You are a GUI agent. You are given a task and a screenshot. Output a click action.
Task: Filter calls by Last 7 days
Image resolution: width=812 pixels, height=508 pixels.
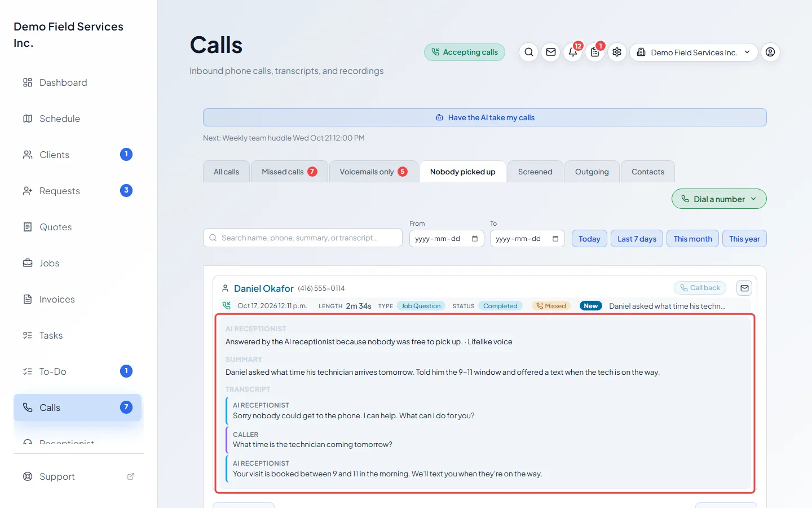click(x=637, y=239)
